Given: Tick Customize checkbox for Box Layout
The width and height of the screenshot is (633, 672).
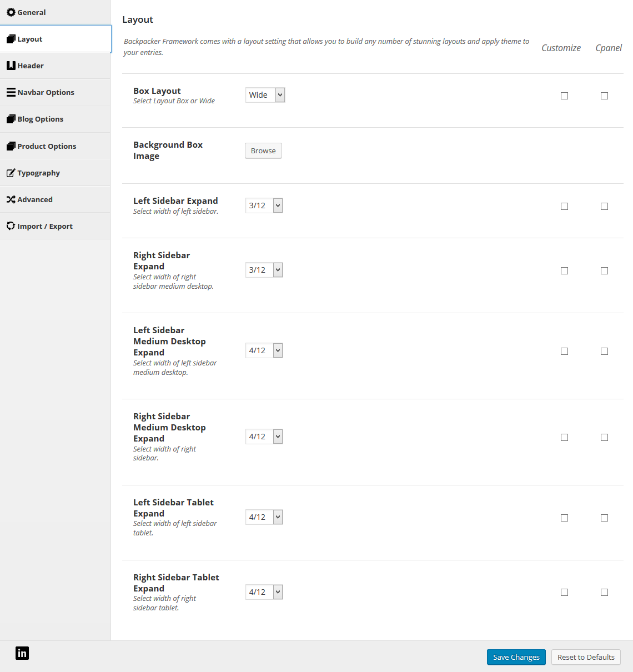Looking at the screenshot, I should coord(564,96).
